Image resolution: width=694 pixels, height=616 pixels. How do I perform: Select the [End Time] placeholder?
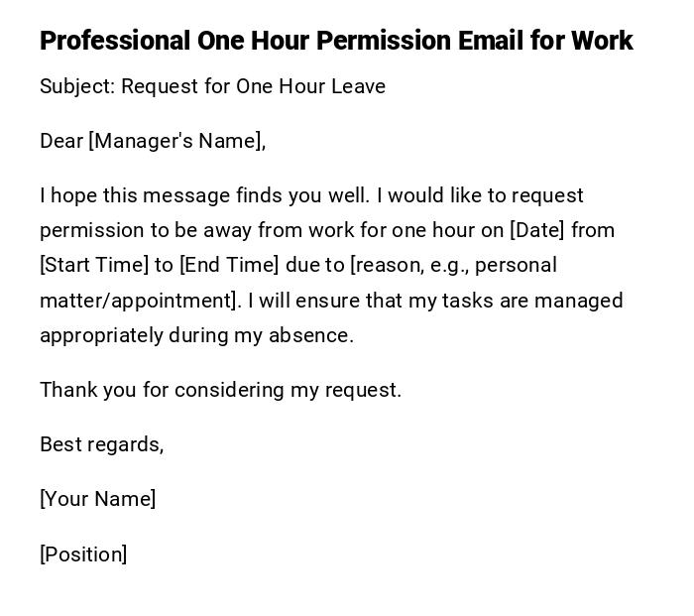pyautogui.click(x=229, y=265)
